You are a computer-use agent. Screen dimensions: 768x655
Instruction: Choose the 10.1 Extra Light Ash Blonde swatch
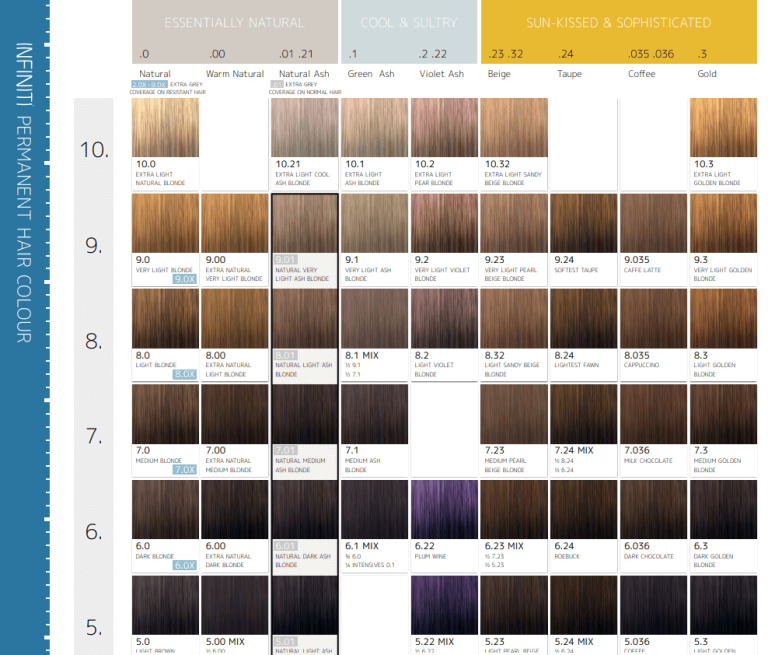tap(374, 127)
